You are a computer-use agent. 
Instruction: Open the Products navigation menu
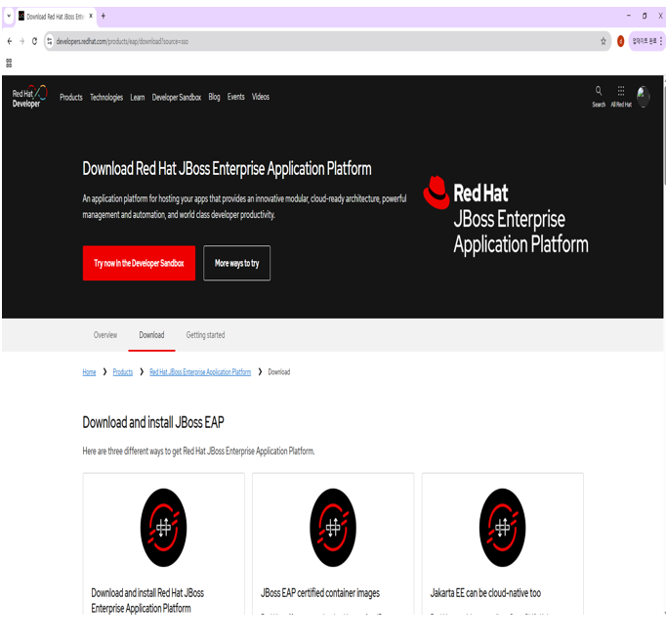(71, 98)
